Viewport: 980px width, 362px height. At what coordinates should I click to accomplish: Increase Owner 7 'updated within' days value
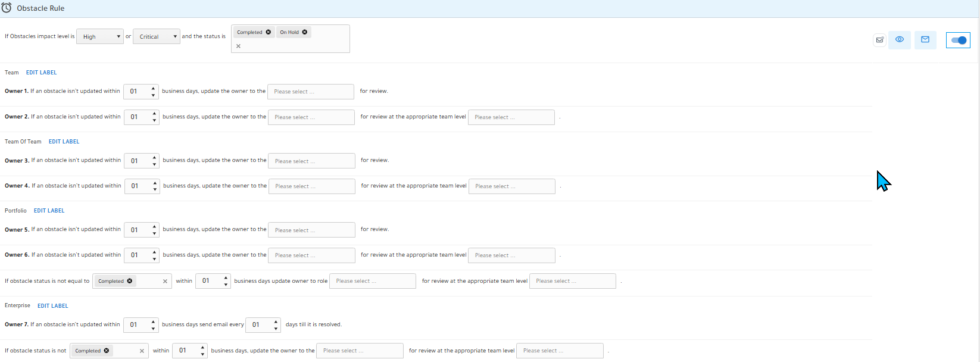pos(154,322)
